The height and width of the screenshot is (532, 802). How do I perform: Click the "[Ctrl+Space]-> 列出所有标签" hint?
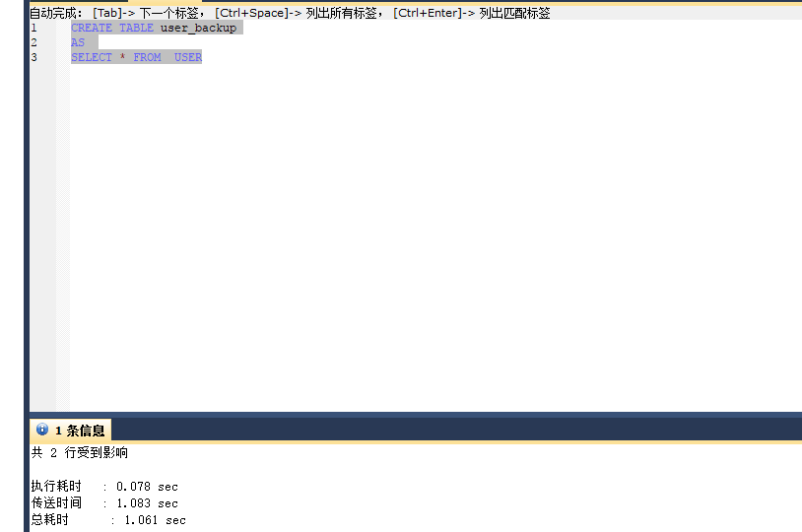pyautogui.click(x=297, y=13)
